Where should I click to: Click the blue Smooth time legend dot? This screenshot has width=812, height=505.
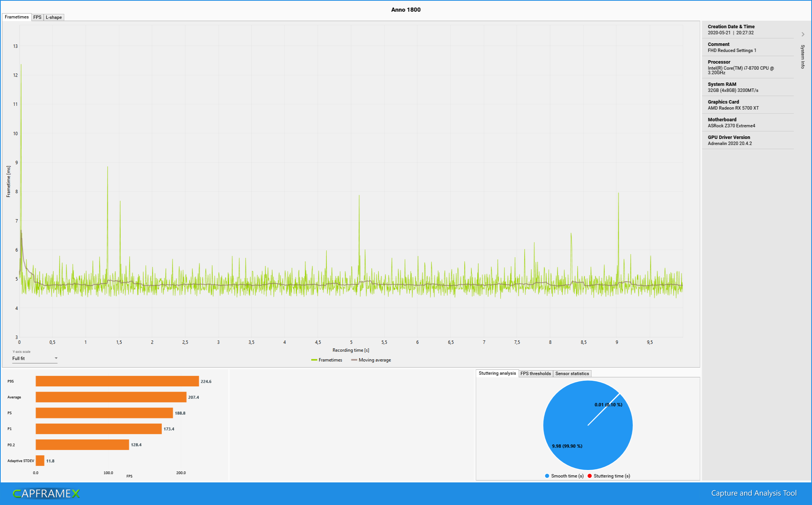547,476
